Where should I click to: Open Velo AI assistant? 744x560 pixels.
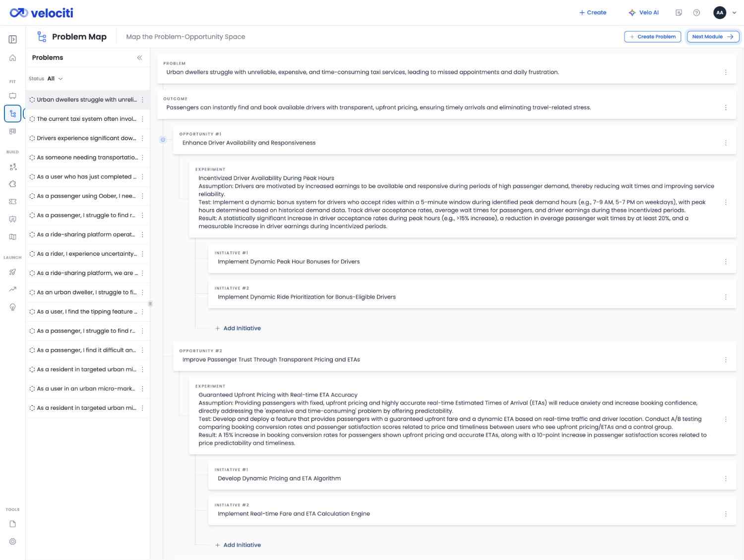pyautogui.click(x=643, y=13)
